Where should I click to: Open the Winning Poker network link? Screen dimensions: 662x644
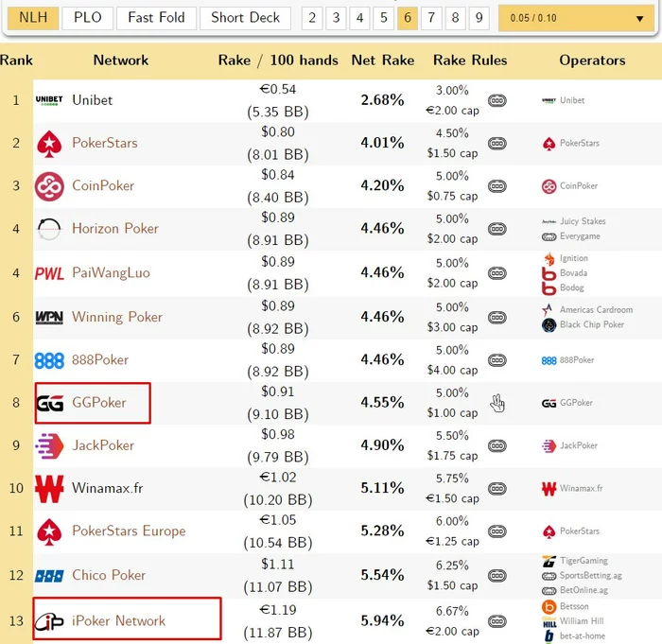click(x=117, y=317)
